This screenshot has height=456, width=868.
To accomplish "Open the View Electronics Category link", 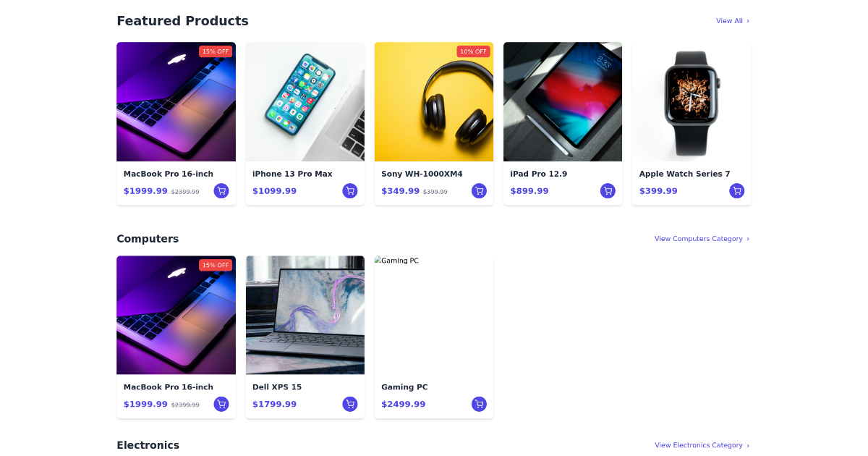I will (x=698, y=445).
